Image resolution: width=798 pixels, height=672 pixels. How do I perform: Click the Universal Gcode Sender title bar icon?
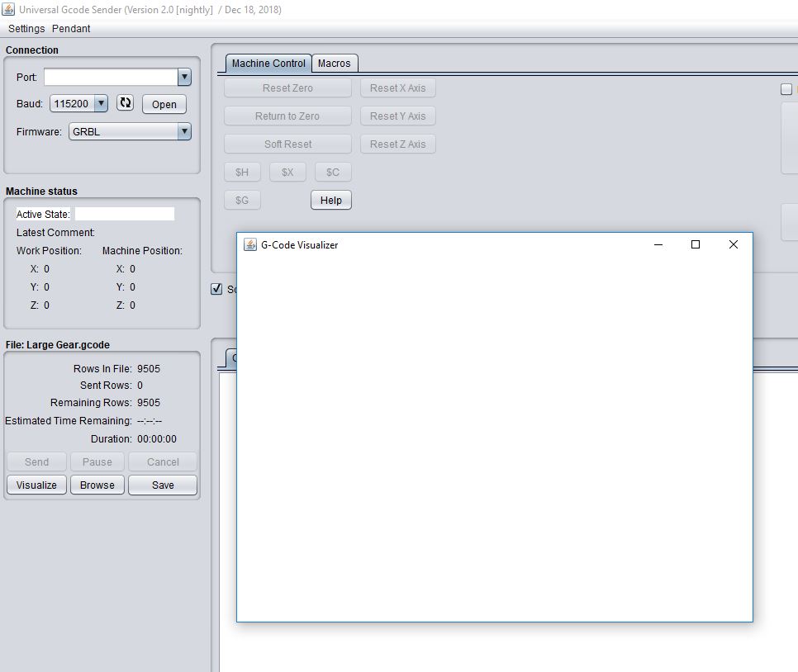tap(8, 9)
